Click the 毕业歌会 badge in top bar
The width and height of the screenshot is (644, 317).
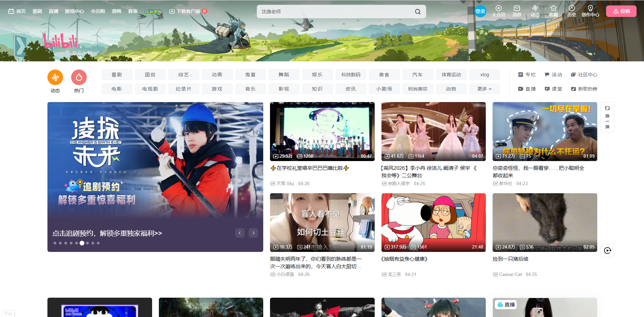pos(153,11)
